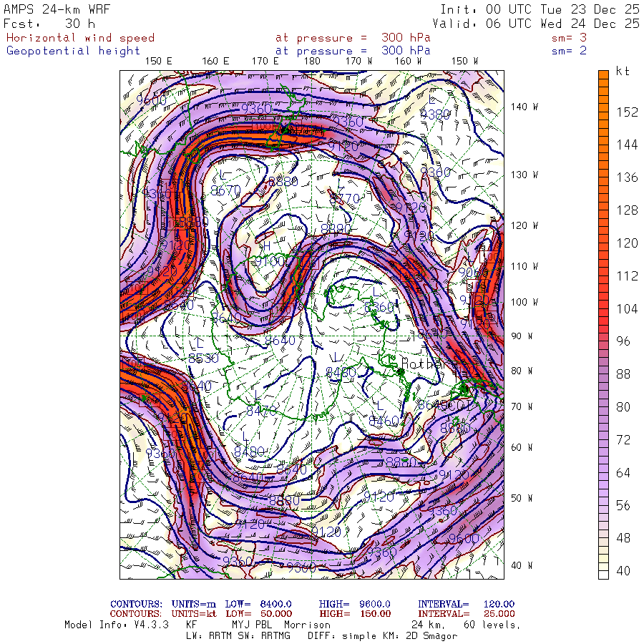This screenshot has height=644, width=644.
Task: Click the 120 value on the color scale
Action: [x=627, y=243]
